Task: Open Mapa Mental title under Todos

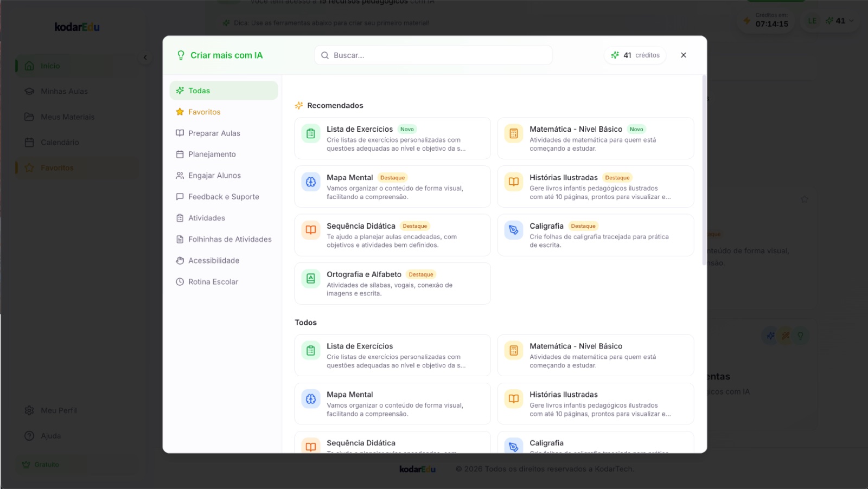Action: coord(350,394)
